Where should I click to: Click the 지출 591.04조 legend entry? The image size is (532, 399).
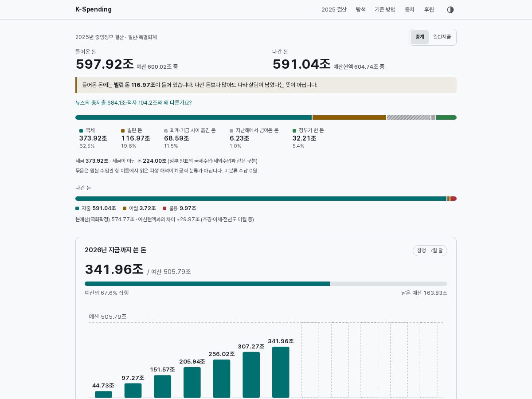coord(96,208)
